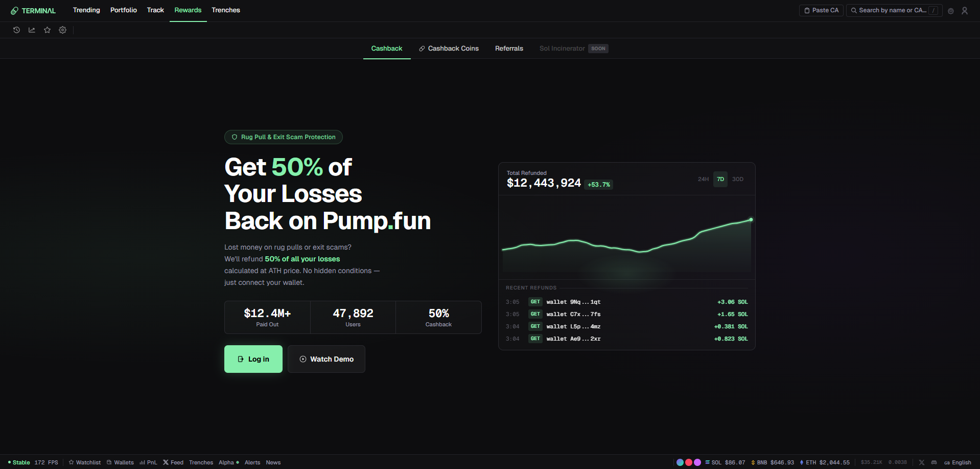Click the Log in button
The width and height of the screenshot is (980, 469).
[x=253, y=359]
